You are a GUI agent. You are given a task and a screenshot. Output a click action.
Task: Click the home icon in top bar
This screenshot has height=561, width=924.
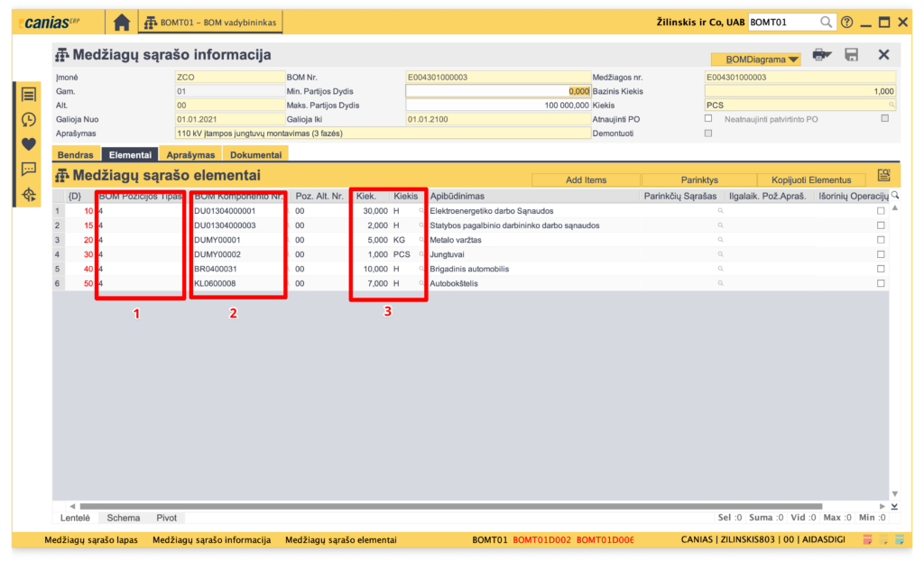click(122, 22)
